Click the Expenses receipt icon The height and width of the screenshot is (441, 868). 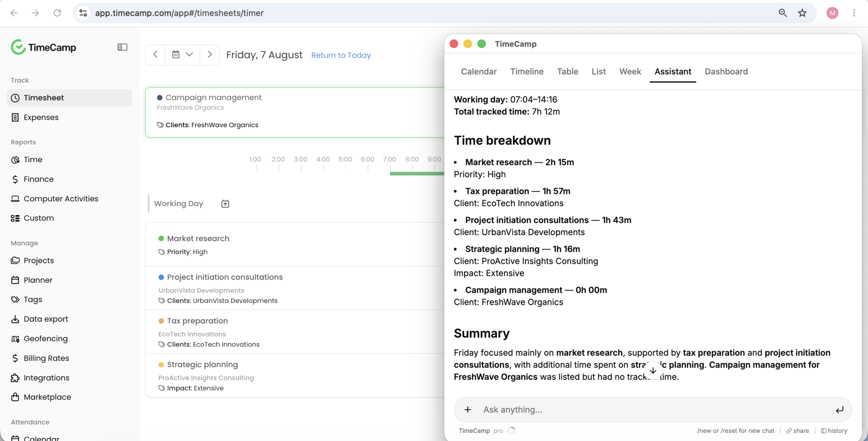(x=15, y=117)
